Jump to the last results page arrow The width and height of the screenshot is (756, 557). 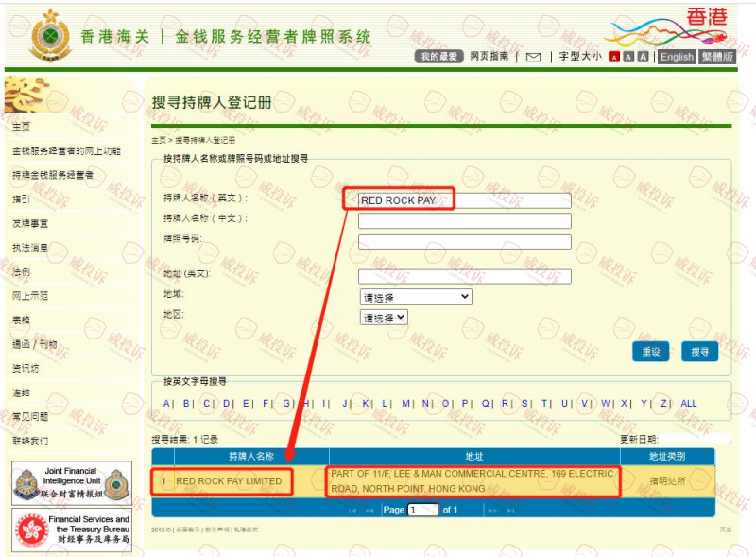coord(511,511)
